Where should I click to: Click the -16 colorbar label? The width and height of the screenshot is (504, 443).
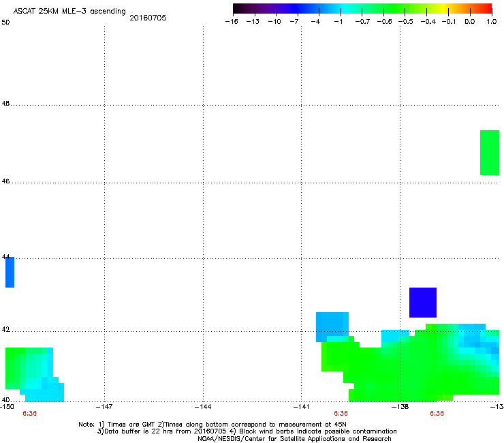tap(232, 22)
